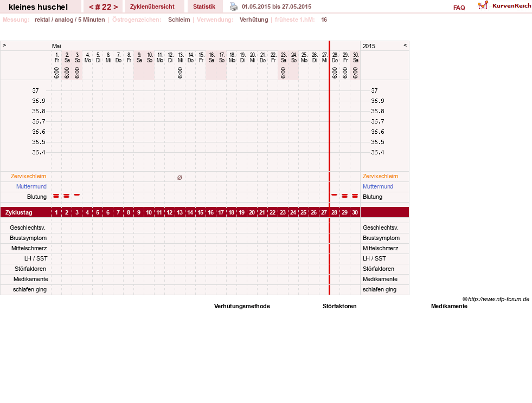Click 'Verhütungsmethode' heading below chart
Image resolution: width=532 pixels, height=403 pixels.
[242, 306]
